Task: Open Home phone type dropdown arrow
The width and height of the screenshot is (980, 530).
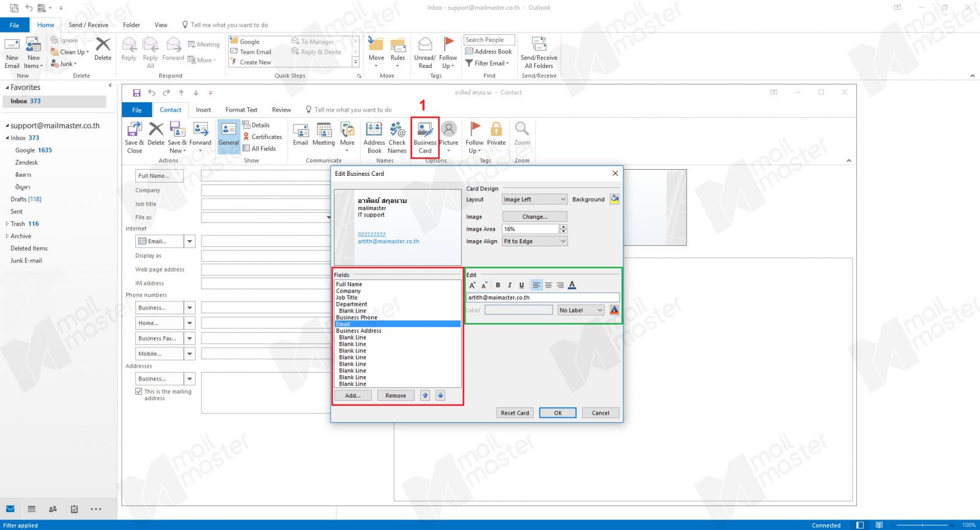Action: pyautogui.click(x=190, y=323)
